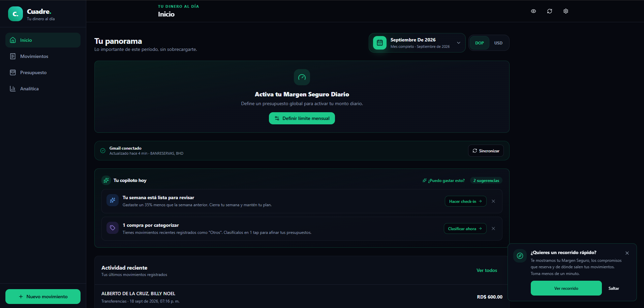The image size is (644, 308).
Task: Open ALBERTO DE LA CRUZ, BILLY NOEL transaction
Action: [302, 297]
